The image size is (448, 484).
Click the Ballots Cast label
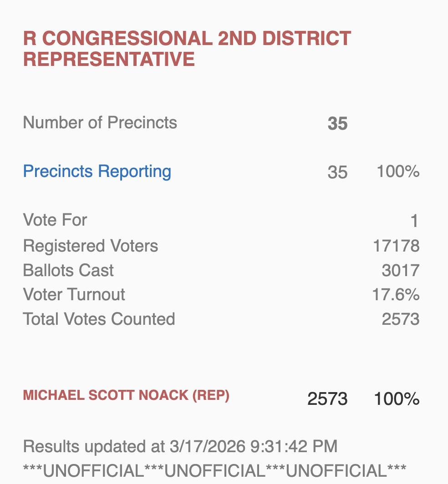[x=68, y=271]
